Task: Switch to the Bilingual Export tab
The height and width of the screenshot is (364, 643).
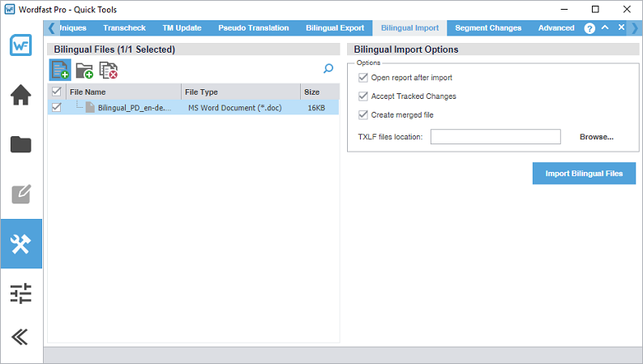Action: pos(334,28)
